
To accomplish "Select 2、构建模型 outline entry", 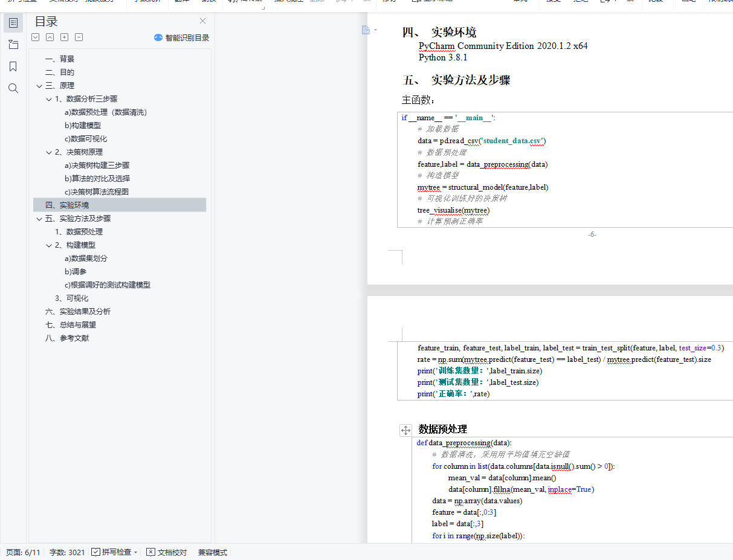I will point(75,245).
